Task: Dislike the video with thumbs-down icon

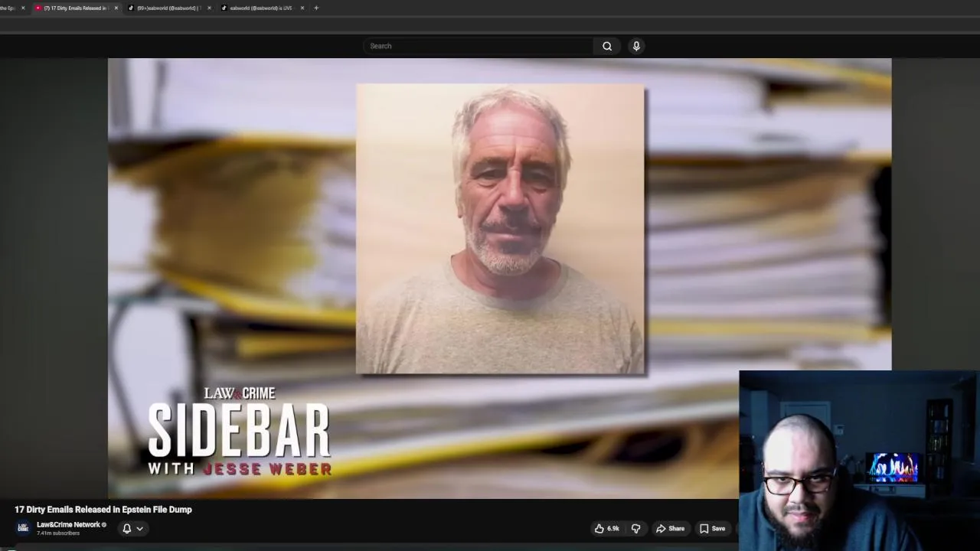Action: tap(635, 528)
